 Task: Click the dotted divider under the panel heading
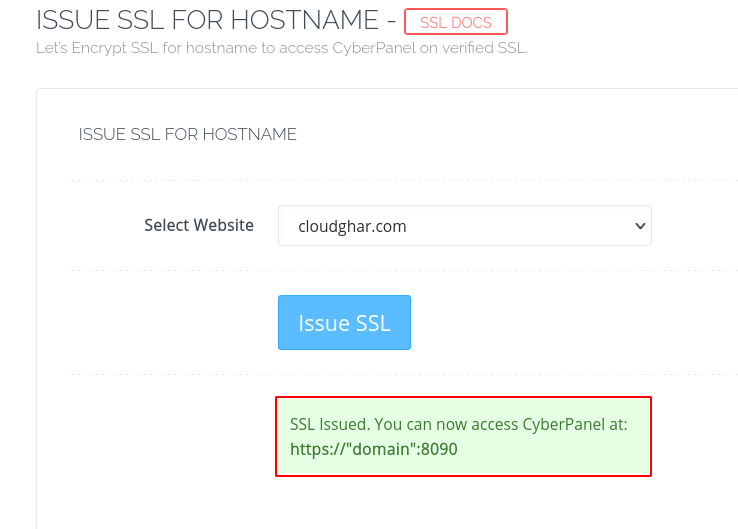(402, 180)
